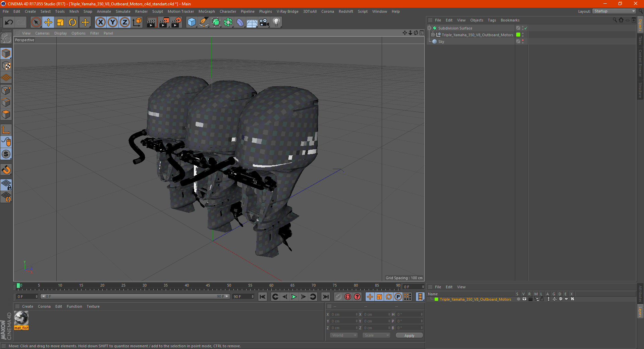The width and height of the screenshot is (644, 349).
Task: Toggle Triple_Yamaha object visibility dots
Action: point(523,35)
